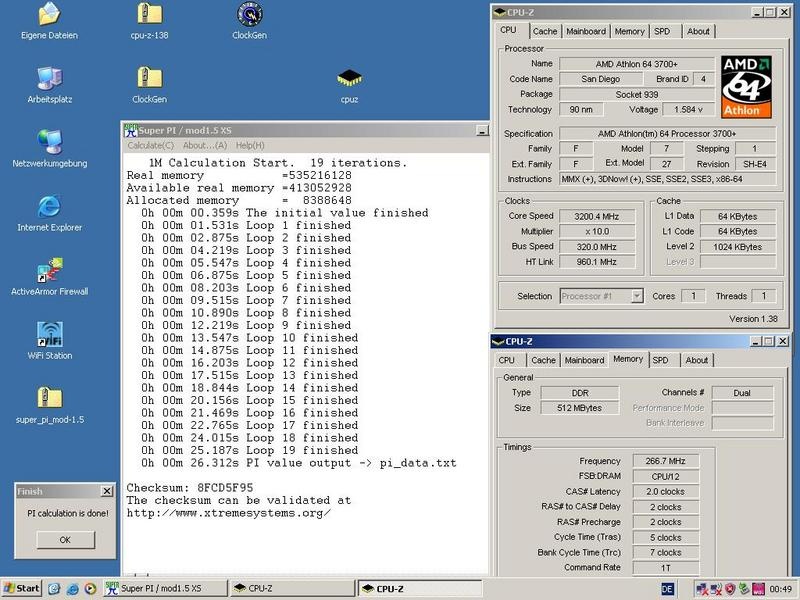This screenshot has height=600, width=800.
Task: Click the xtremesystems.org URL text
Action: [229, 513]
